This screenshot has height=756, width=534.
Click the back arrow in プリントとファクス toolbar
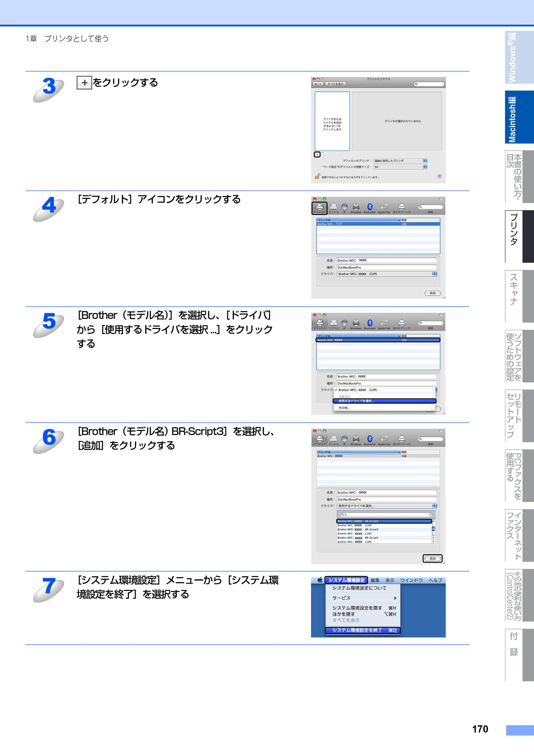tap(315, 84)
